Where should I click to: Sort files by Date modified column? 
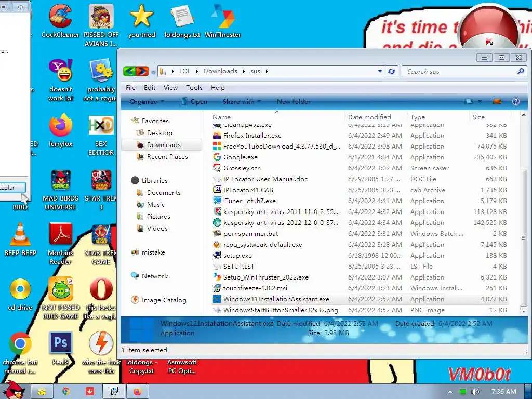(x=376, y=117)
